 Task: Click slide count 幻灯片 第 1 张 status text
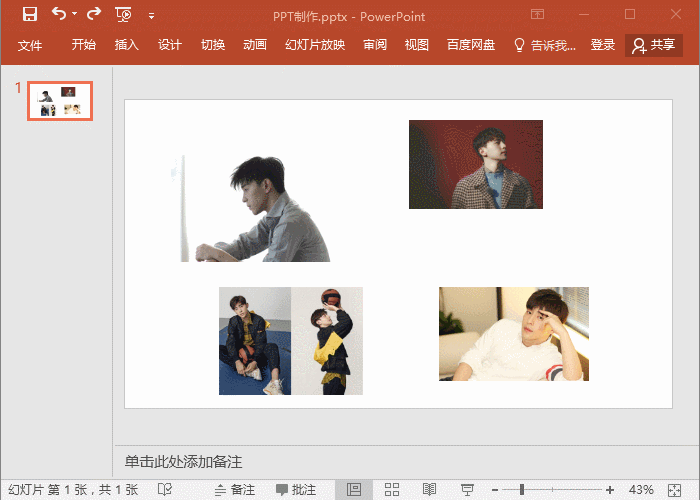click(73, 490)
